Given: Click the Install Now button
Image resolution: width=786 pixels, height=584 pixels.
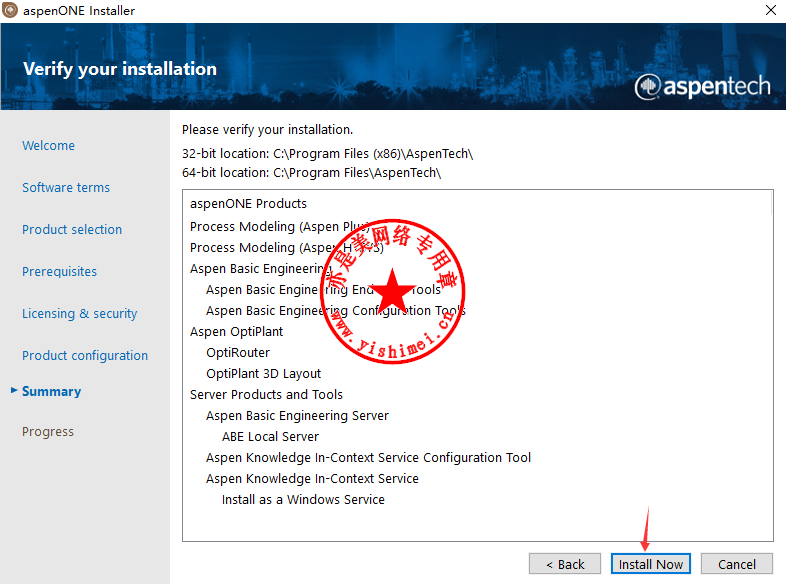Looking at the screenshot, I should [650, 564].
